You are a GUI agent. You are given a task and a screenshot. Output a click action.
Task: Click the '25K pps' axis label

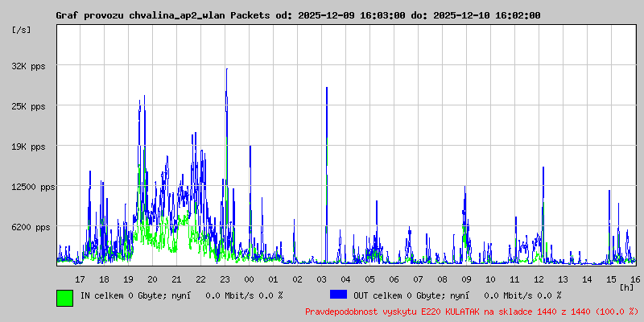tap(28, 106)
